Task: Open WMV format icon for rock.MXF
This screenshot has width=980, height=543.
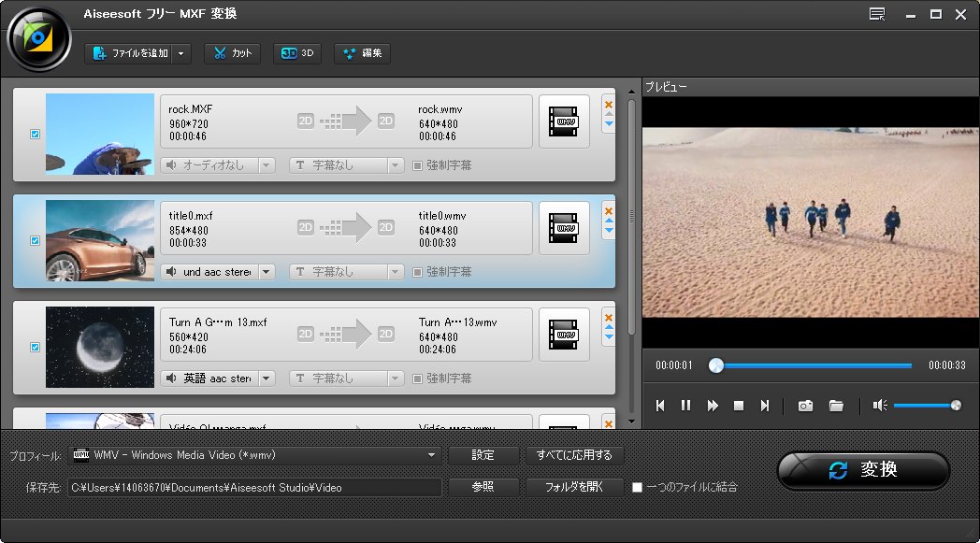Action: click(x=564, y=121)
